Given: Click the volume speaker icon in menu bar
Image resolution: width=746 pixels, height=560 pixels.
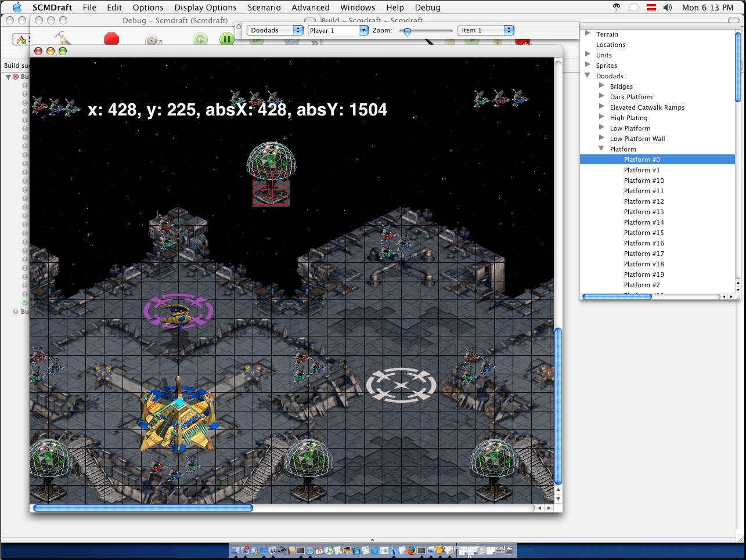Looking at the screenshot, I should click(668, 8).
